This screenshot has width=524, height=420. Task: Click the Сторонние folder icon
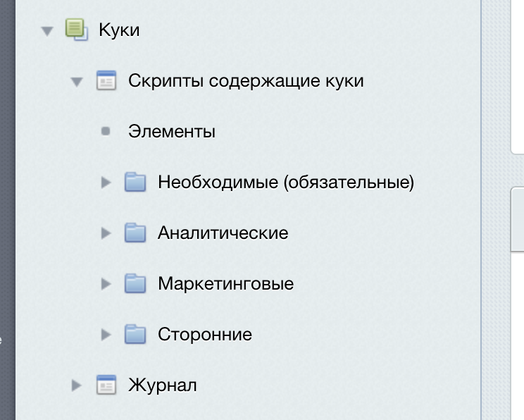(x=135, y=335)
